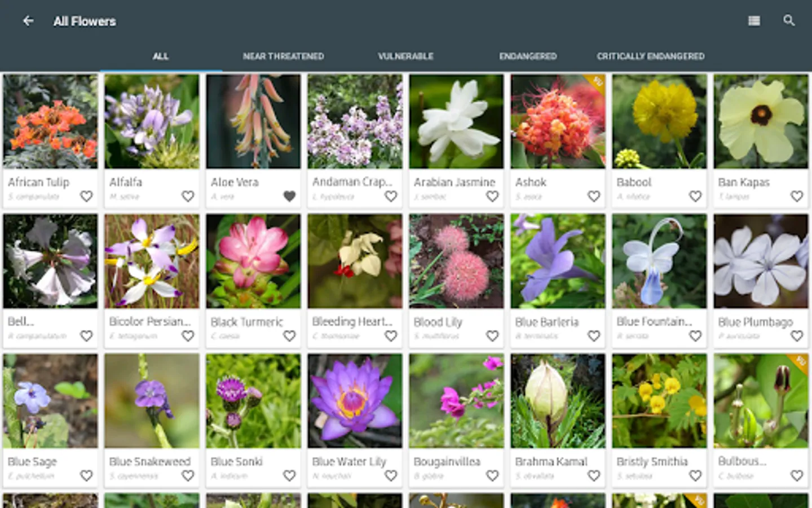This screenshot has width=812, height=508.
Task: Favorite the Babool flower
Action: coord(695,196)
